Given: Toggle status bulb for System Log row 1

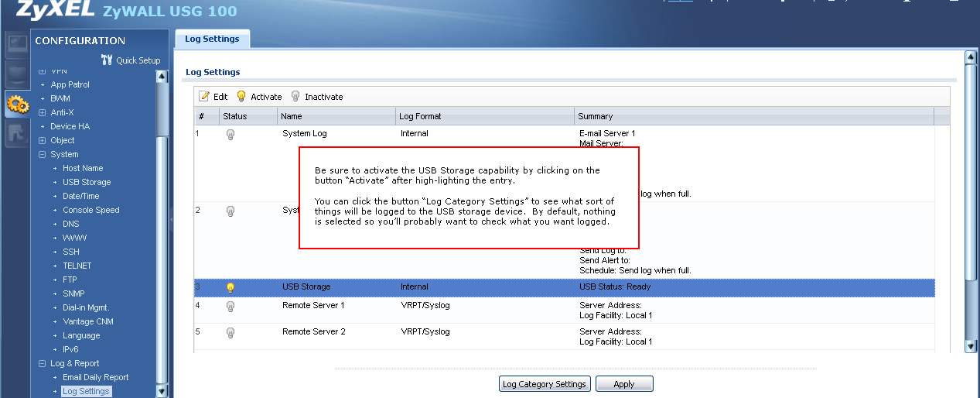Looking at the screenshot, I should click(230, 134).
